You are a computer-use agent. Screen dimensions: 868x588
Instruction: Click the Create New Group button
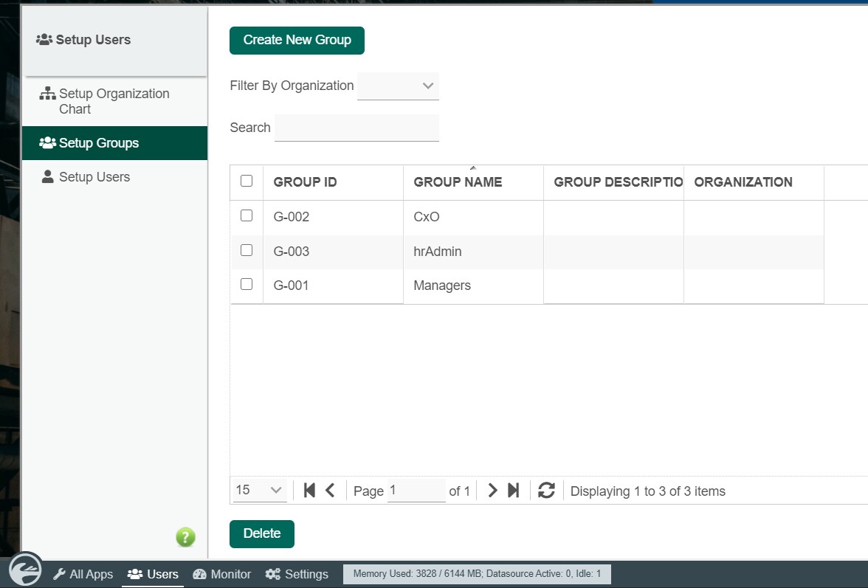coord(297,41)
